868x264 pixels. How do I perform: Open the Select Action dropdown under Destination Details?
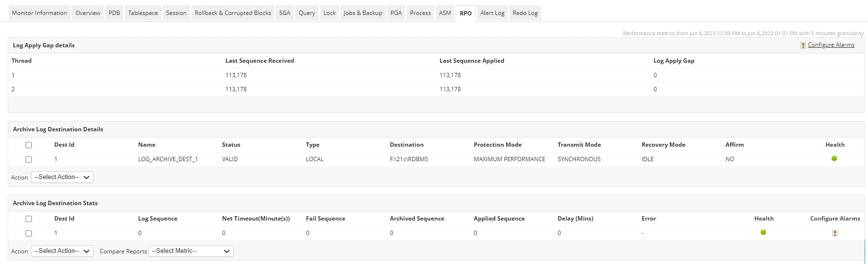point(62,177)
